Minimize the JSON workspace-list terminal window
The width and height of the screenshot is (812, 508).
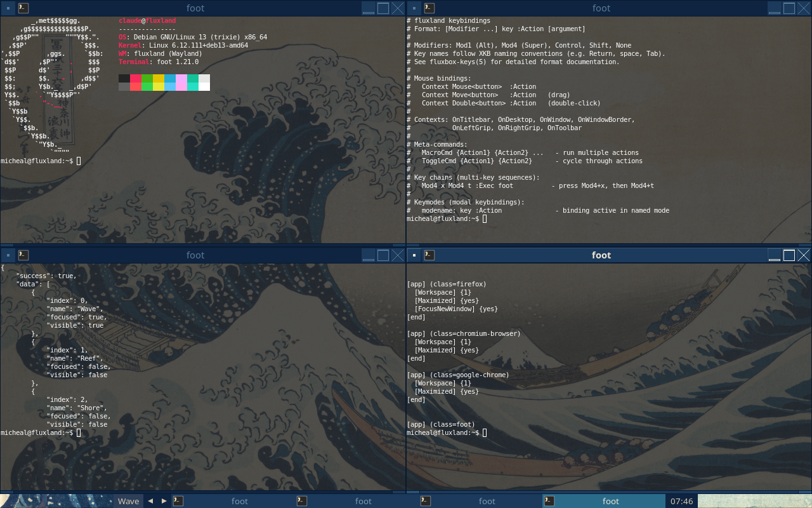[x=369, y=255]
